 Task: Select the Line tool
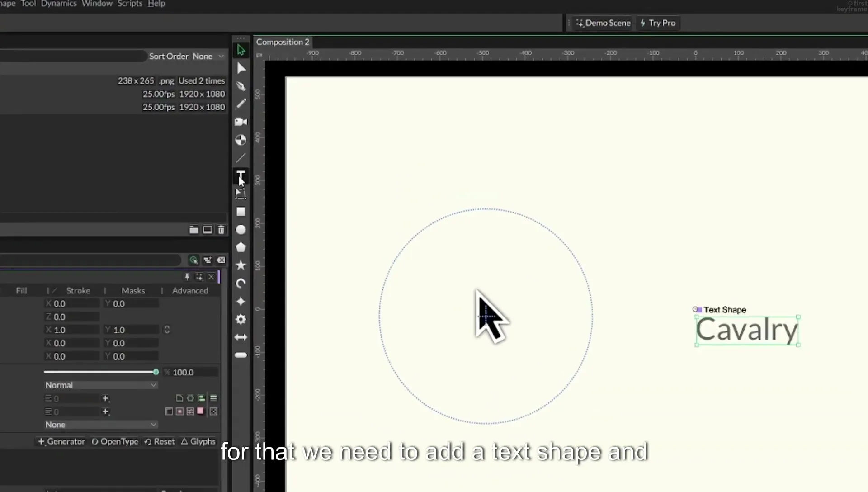click(241, 158)
